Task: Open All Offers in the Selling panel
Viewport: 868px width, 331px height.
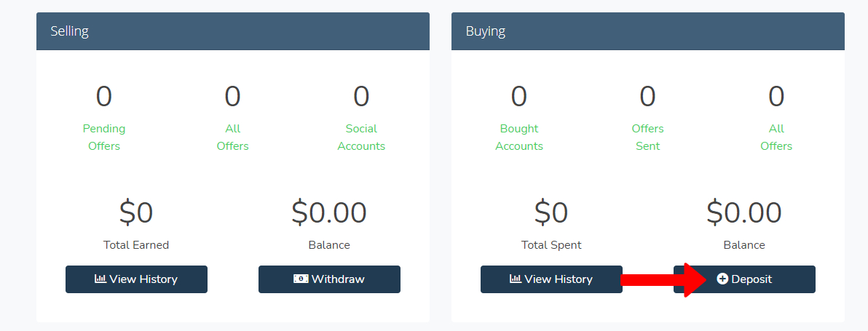Action: pyautogui.click(x=232, y=137)
